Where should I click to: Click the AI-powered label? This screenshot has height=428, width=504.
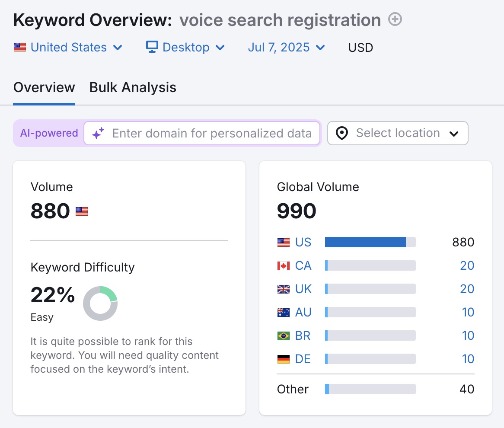click(49, 133)
